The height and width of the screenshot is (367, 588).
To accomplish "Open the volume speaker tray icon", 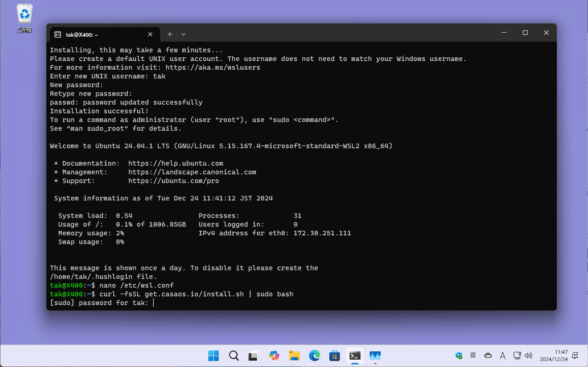I will pos(528,355).
